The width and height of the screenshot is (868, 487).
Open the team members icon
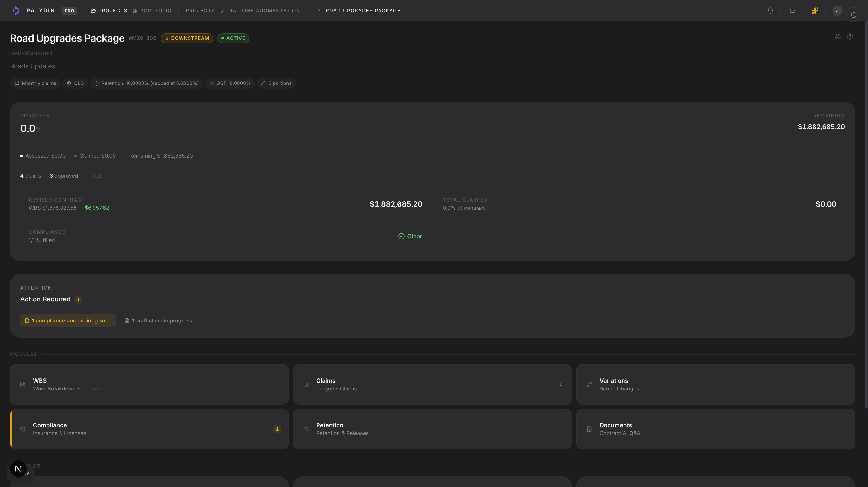coord(838,36)
